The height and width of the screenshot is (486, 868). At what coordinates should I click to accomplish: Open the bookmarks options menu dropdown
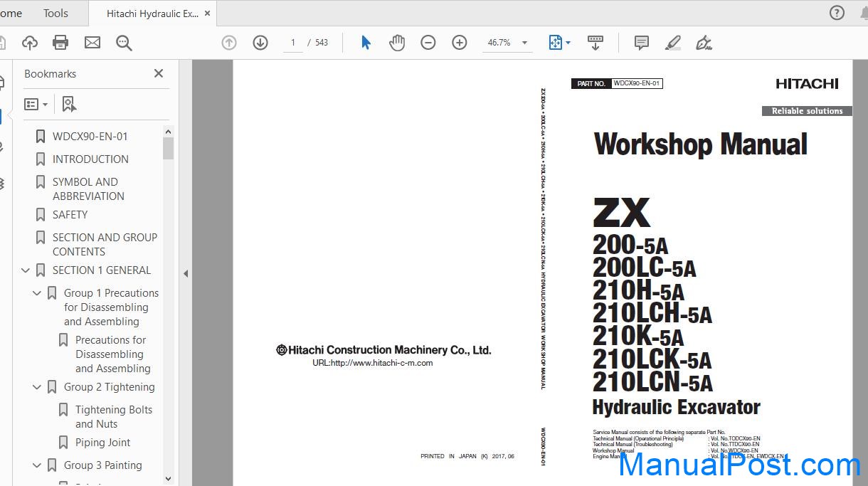click(x=36, y=105)
